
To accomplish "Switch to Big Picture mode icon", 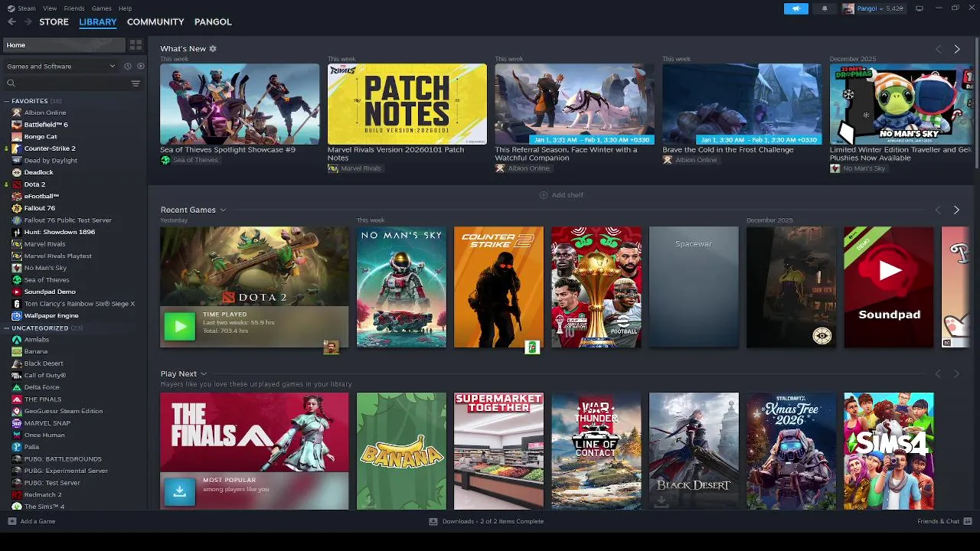I will tap(919, 8).
